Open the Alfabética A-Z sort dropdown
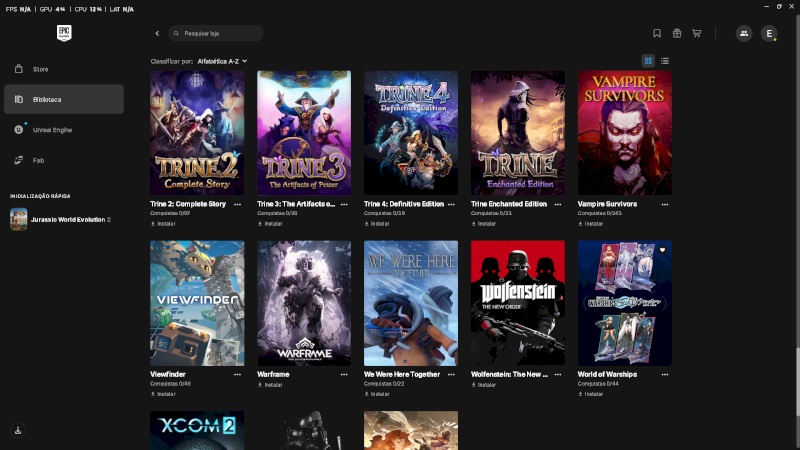Viewport: 800px width, 450px height. [222, 61]
